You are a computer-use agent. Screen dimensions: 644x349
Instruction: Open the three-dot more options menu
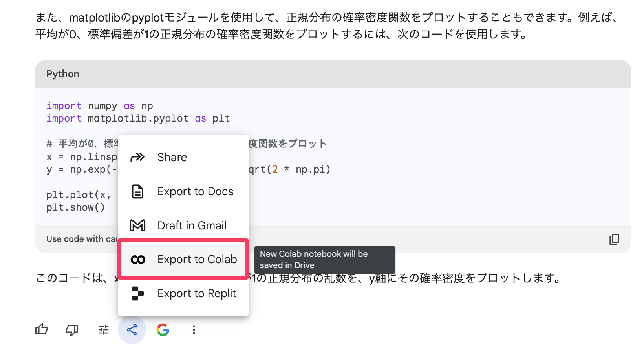click(194, 330)
